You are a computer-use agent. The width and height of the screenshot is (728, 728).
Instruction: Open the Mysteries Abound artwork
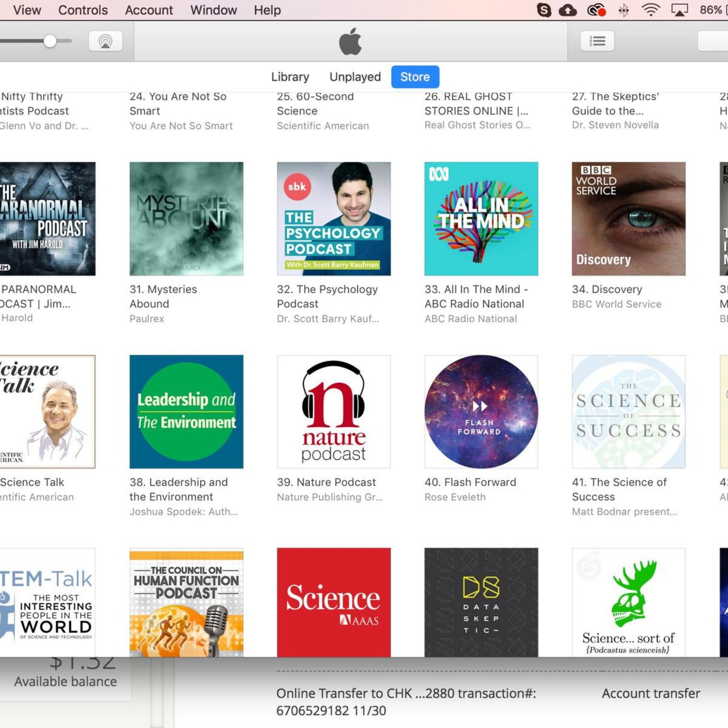[x=186, y=219]
